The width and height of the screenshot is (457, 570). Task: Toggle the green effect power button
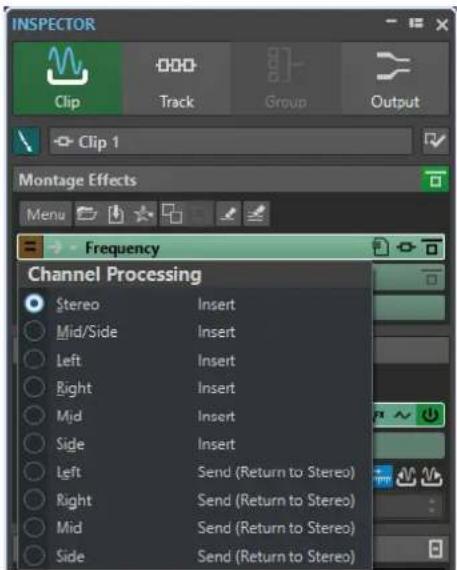431,415
